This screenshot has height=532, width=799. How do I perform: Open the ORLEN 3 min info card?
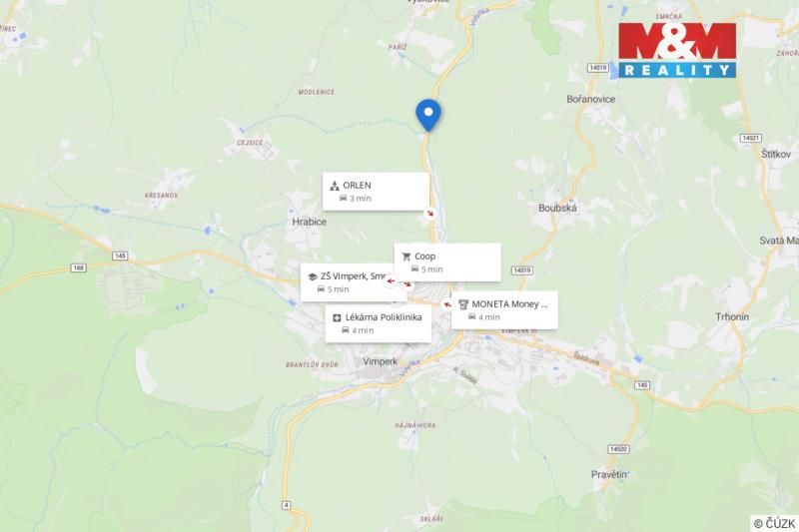[x=377, y=192]
